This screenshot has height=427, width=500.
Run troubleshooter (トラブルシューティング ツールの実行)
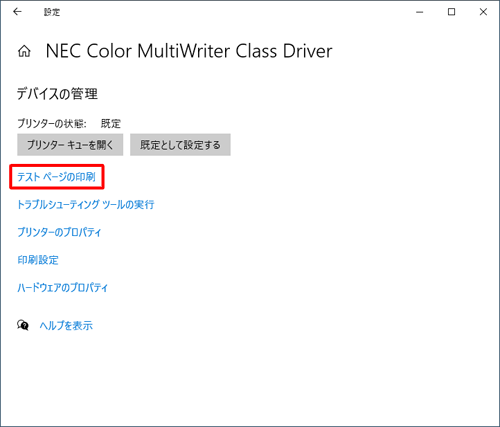(86, 204)
